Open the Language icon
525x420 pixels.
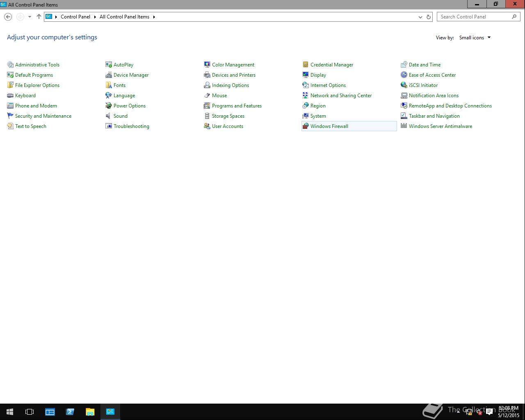tap(109, 95)
